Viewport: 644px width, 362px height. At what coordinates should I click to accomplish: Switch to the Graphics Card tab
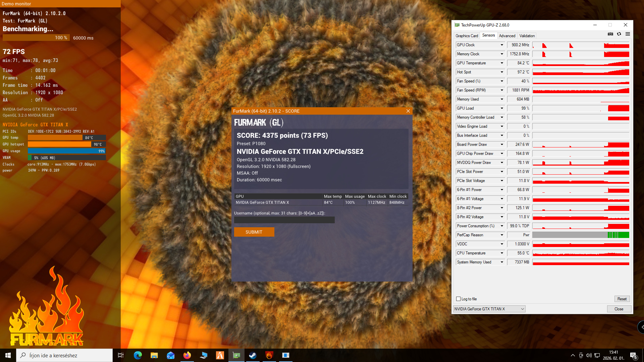(x=467, y=36)
